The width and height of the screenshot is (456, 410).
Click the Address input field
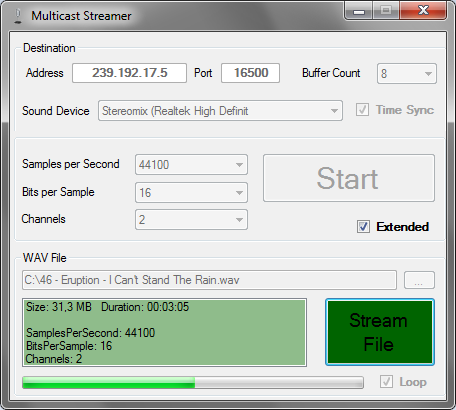129,73
